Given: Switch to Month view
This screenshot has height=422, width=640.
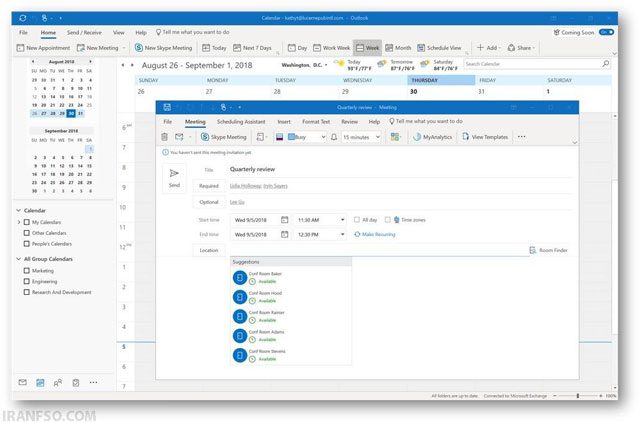Looking at the screenshot, I should [398, 48].
